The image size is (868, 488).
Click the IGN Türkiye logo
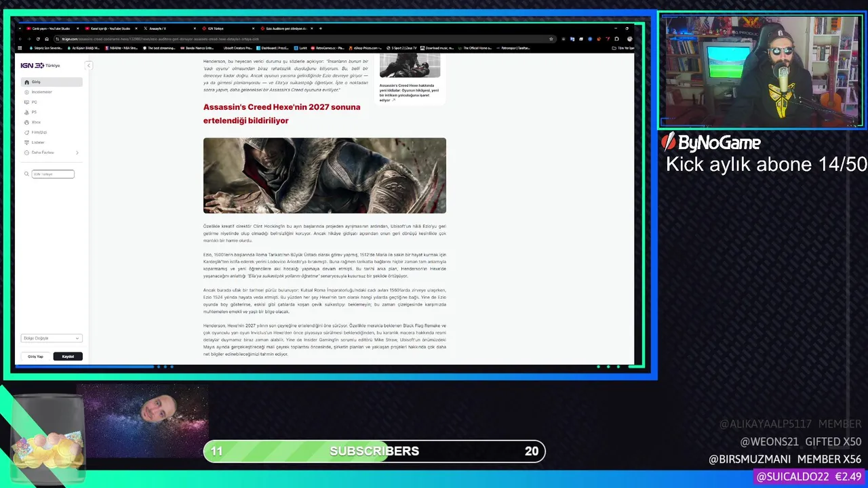(40, 65)
